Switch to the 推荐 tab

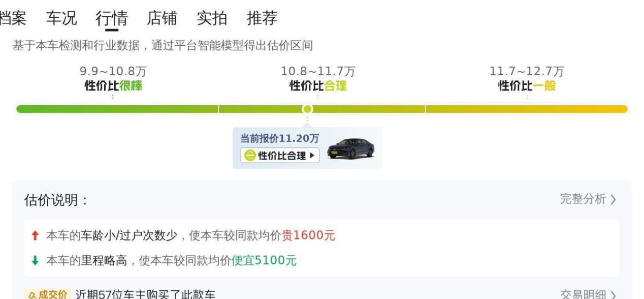coord(262,18)
